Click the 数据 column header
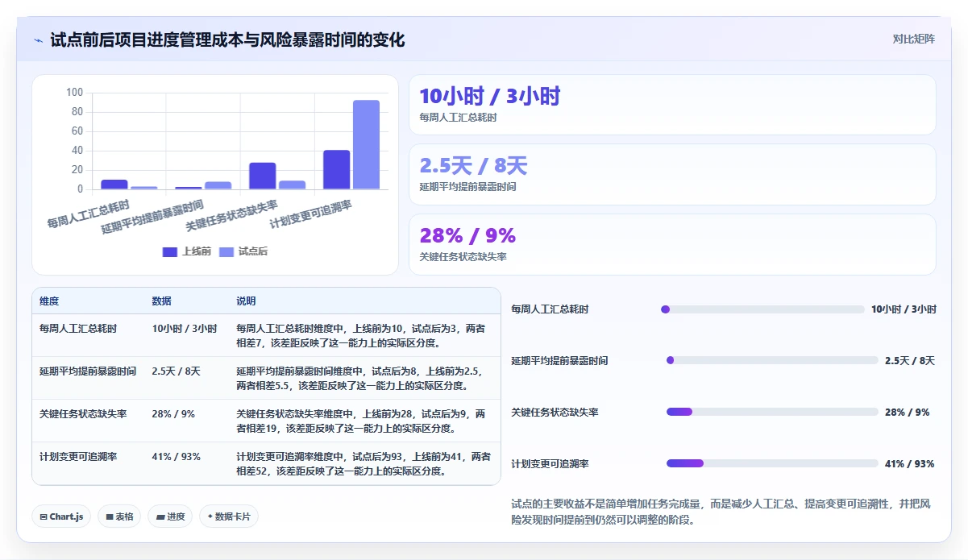This screenshot has height=560, width=968. pyautogui.click(x=161, y=301)
